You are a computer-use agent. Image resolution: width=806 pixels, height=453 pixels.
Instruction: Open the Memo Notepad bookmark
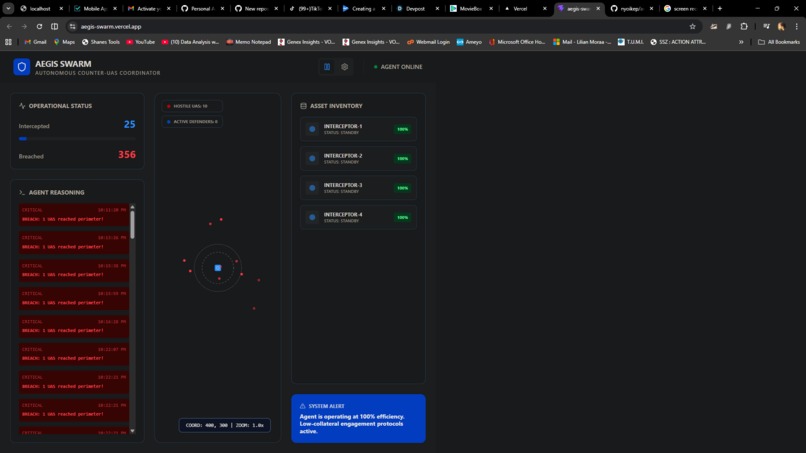[249, 42]
